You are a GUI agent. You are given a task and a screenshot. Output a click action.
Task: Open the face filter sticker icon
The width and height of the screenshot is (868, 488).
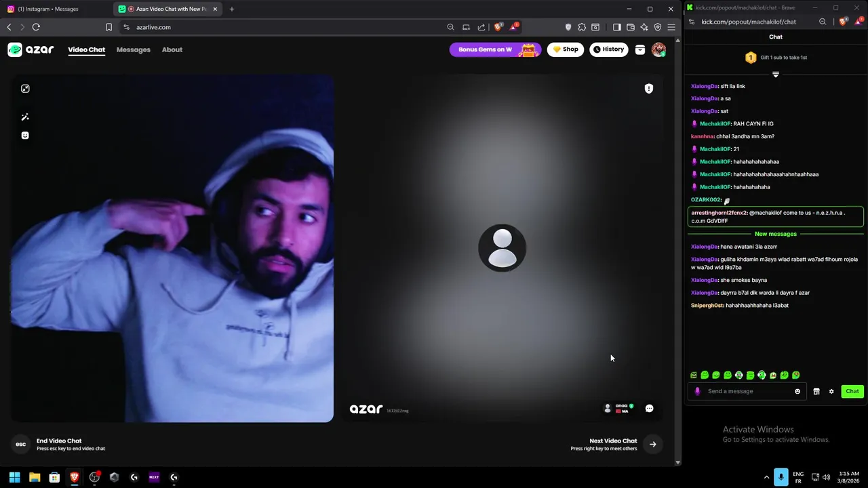point(25,136)
